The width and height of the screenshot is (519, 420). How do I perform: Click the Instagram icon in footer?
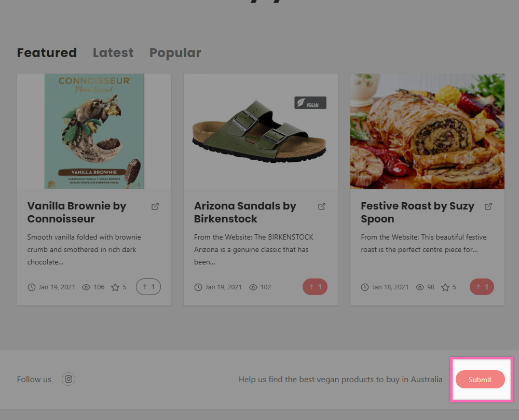69,379
